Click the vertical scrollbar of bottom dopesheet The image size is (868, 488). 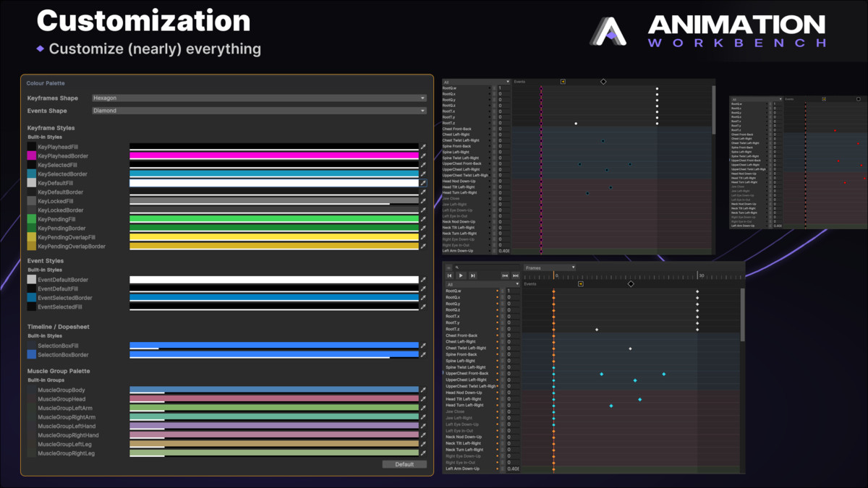742,314
